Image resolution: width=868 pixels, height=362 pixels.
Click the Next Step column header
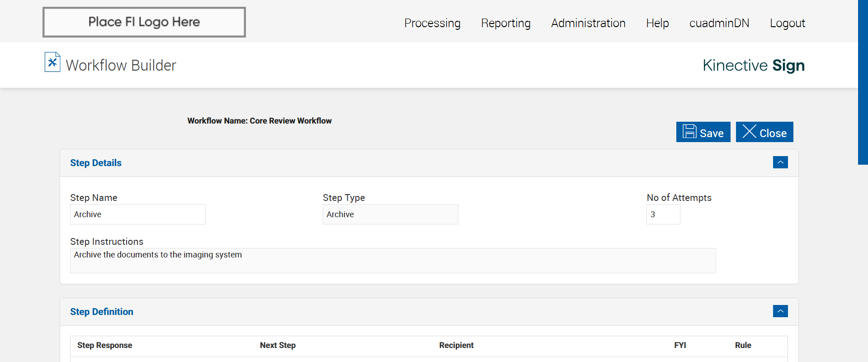tap(278, 345)
